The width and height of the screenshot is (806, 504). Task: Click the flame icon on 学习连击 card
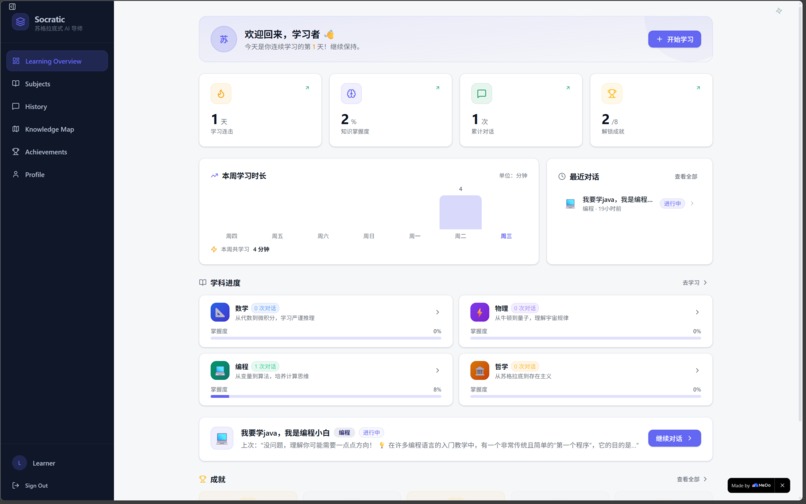[221, 94]
